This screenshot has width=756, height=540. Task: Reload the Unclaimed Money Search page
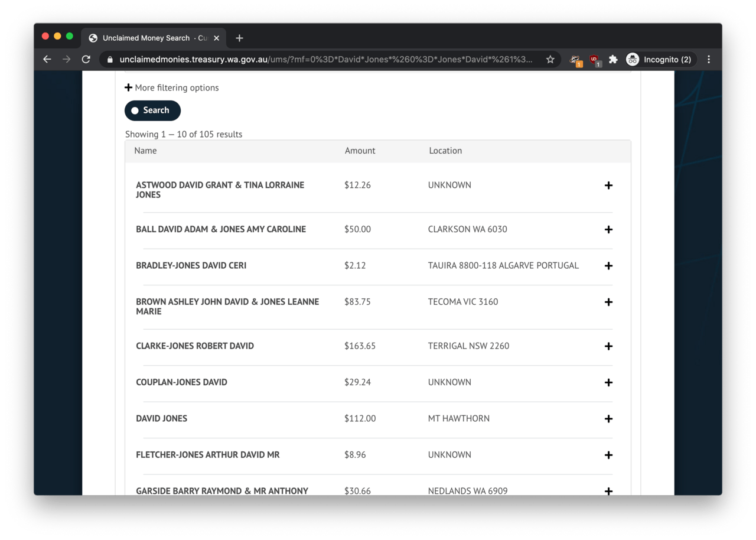pos(86,59)
